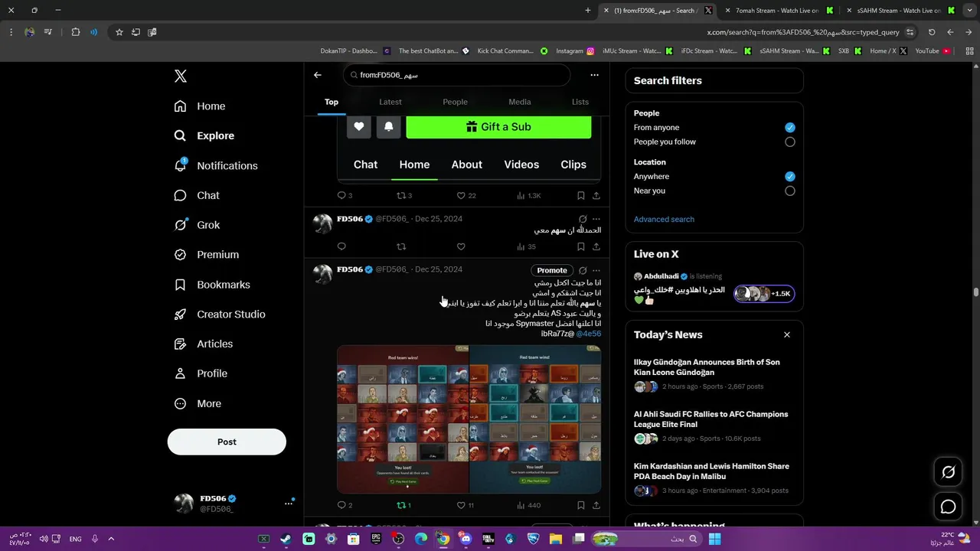The height and width of the screenshot is (551, 980).
Task: Bookmark the post with 1.3K views
Action: 581,196
